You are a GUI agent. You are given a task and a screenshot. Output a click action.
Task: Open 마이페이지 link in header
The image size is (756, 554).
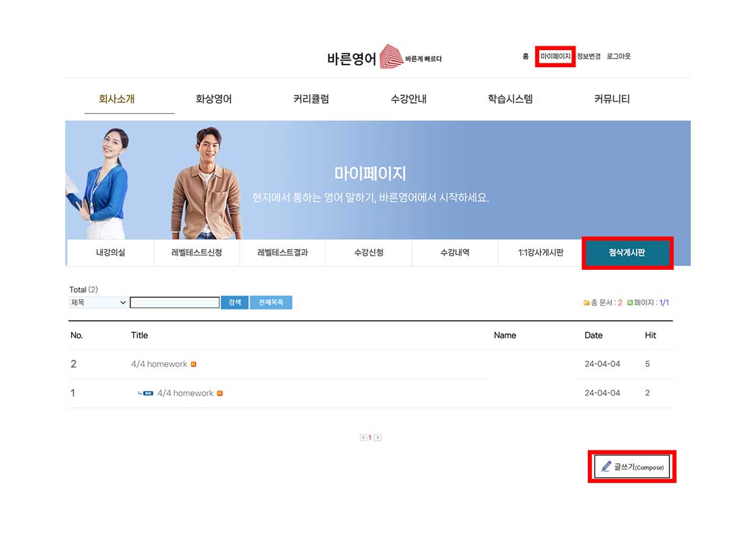[555, 57]
